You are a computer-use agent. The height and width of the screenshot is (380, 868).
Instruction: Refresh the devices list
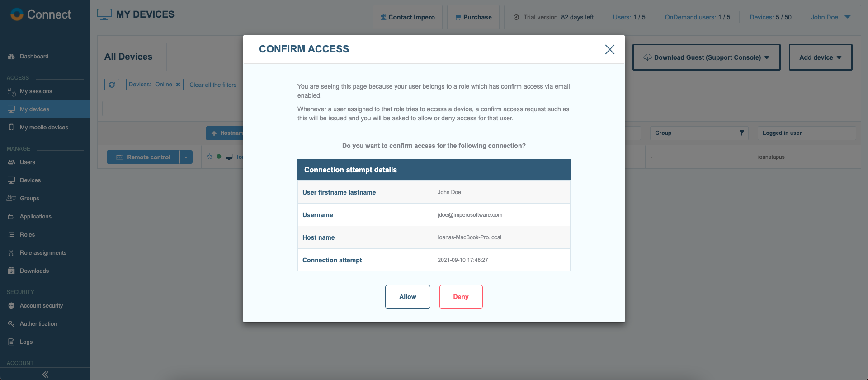click(112, 85)
